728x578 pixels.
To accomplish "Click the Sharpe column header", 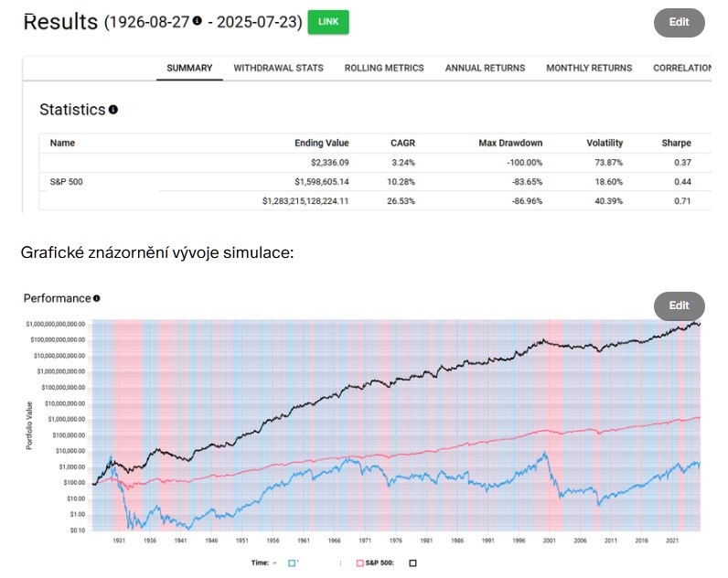I will point(676,143).
